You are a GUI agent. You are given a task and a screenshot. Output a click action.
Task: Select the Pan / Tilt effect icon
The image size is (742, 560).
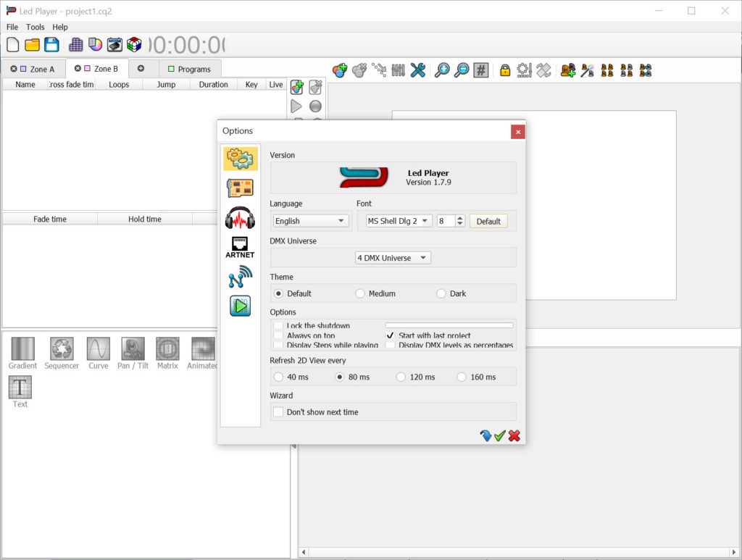(x=133, y=354)
